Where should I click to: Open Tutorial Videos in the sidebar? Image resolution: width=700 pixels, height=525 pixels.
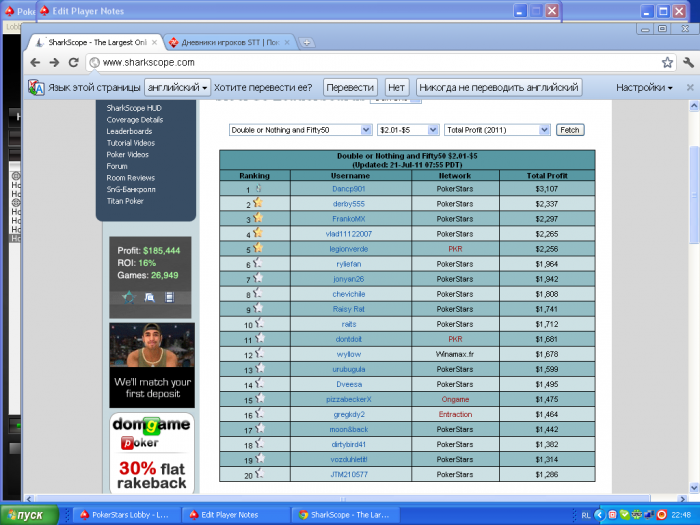[130, 143]
